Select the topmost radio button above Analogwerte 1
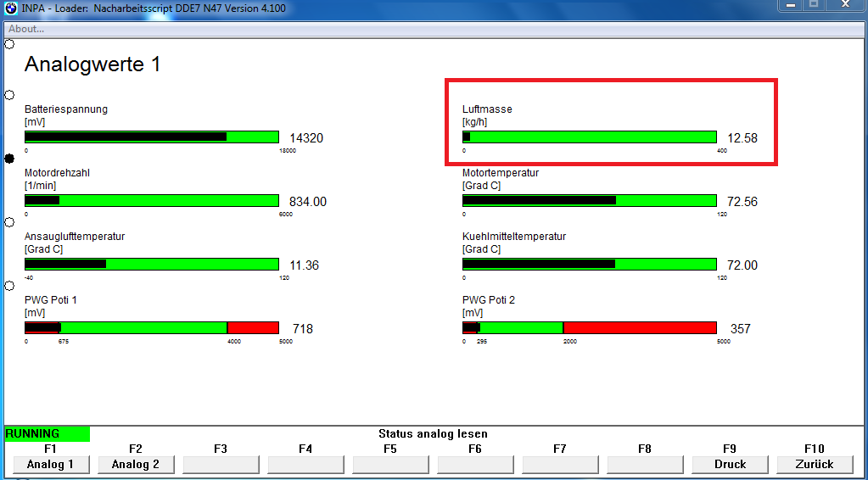The height and width of the screenshot is (480, 868). 9,44
